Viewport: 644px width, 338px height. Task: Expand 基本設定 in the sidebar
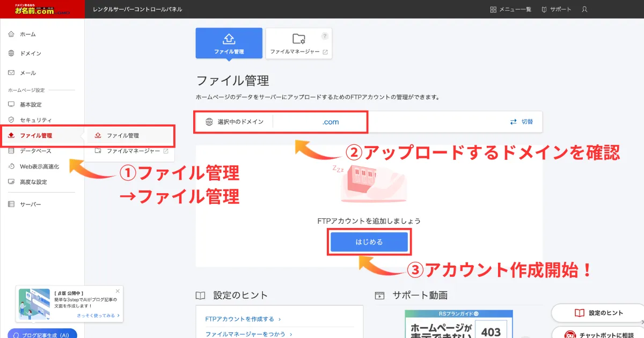click(31, 105)
